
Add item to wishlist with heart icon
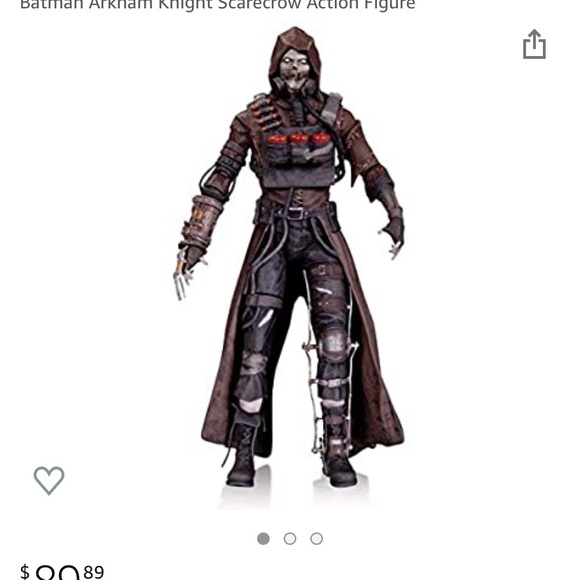49,480
